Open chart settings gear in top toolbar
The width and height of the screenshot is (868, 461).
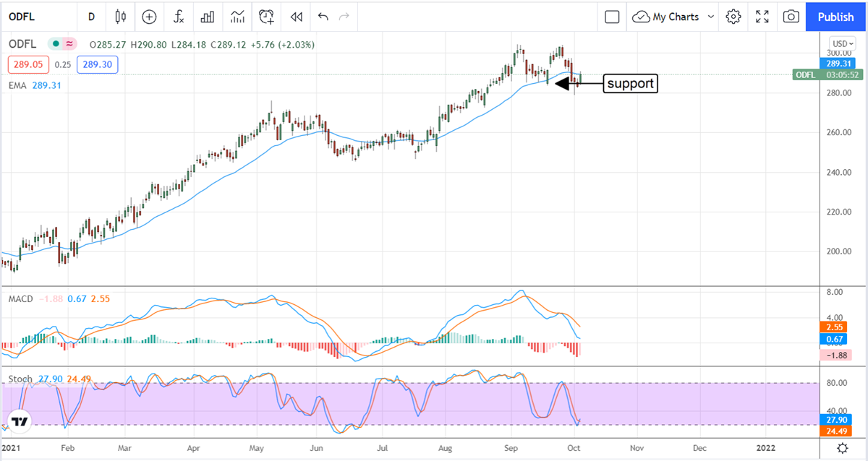coord(733,16)
